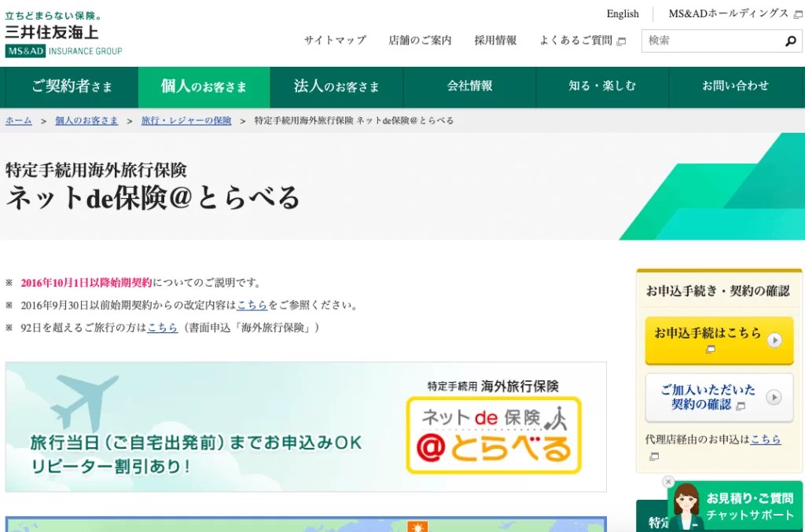
Task: Click arrow icon on お申込手続はこちら button
Action: tap(774, 340)
